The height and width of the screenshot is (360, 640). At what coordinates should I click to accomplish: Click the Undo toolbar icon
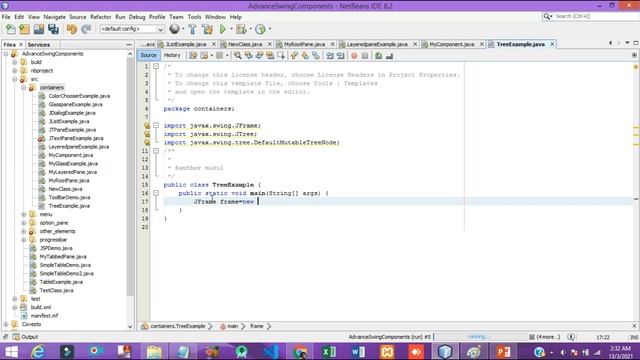point(72,29)
